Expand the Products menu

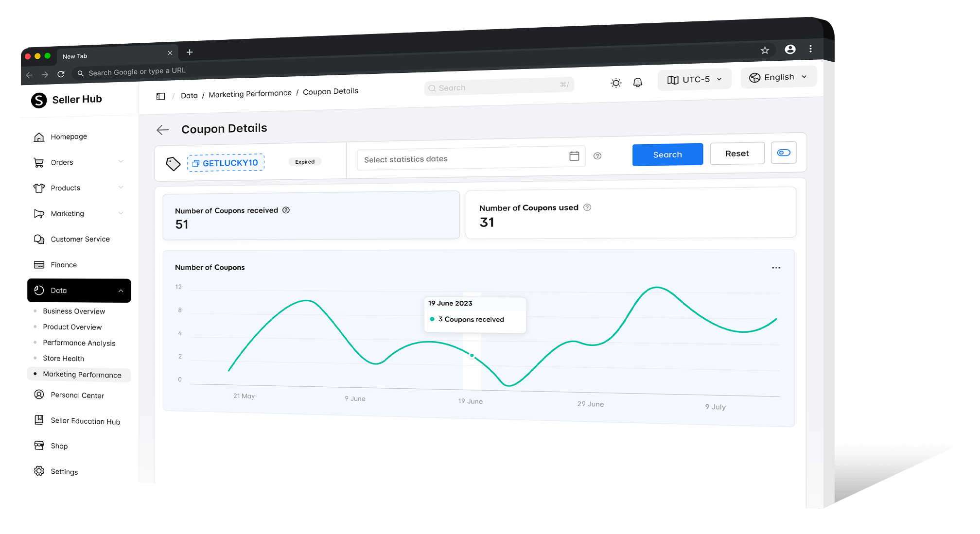click(x=65, y=188)
